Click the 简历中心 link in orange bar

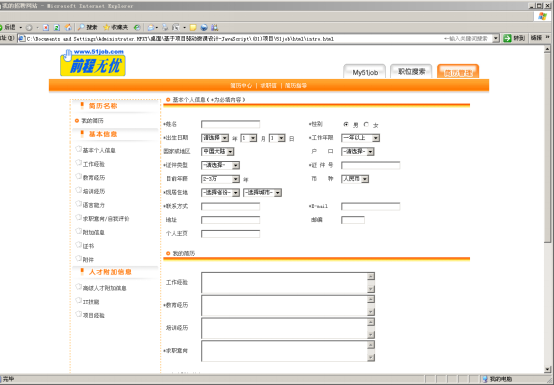[x=241, y=85]
